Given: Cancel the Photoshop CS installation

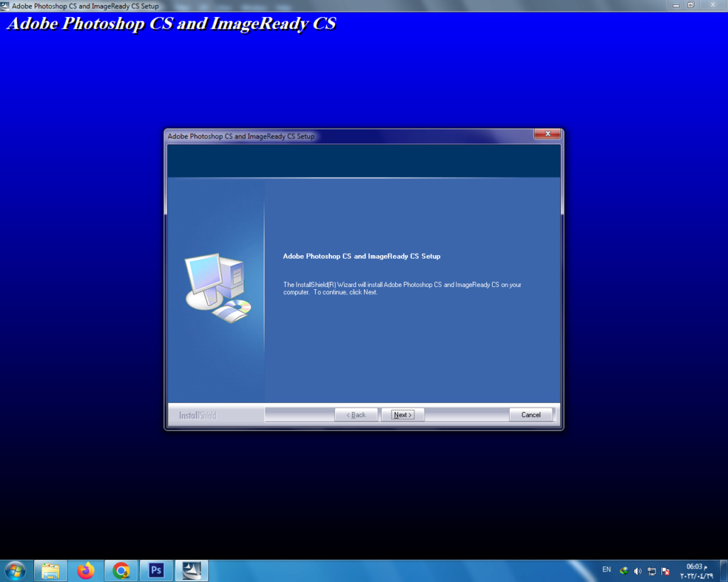Looking at the screenshot, I should tap(530, 415).
